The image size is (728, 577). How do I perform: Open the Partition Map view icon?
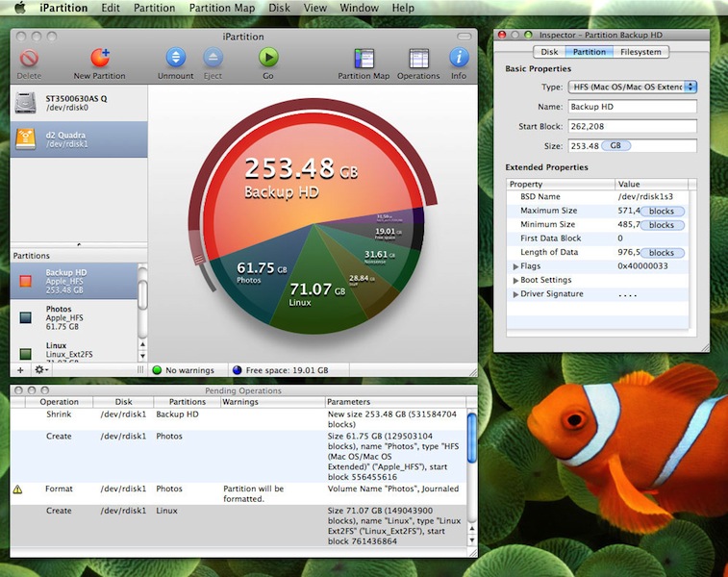click(x=364, y=59)
